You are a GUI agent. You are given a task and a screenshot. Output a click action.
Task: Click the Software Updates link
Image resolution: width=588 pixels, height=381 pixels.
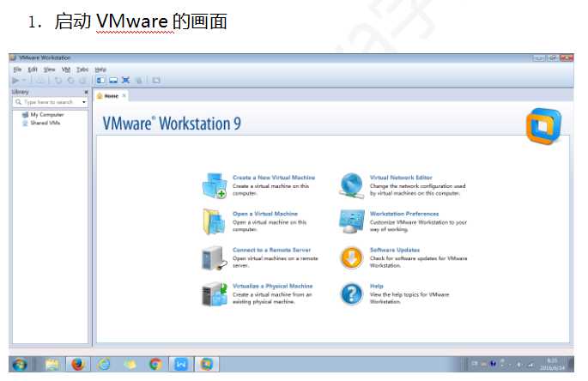point(395,250)
